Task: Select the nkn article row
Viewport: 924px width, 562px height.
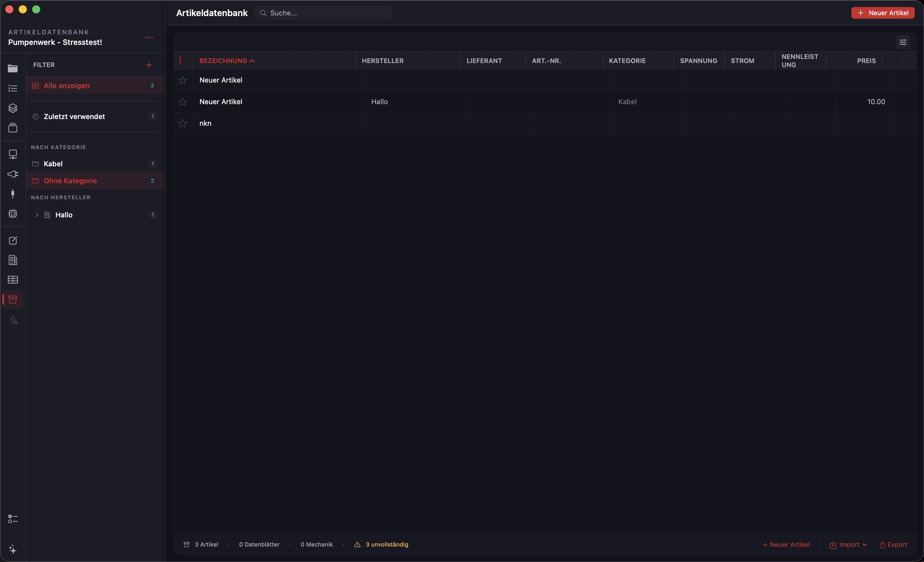Action: [x=545, y=123]
